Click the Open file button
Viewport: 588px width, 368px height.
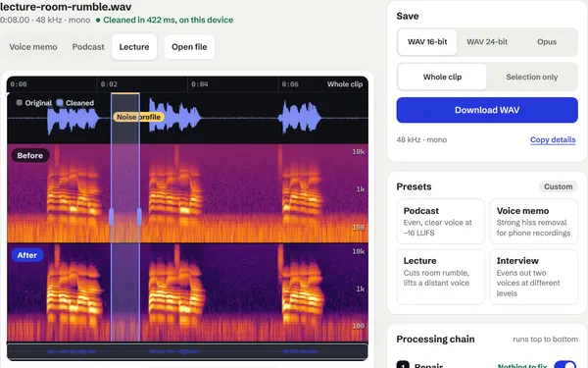(189, 47)
